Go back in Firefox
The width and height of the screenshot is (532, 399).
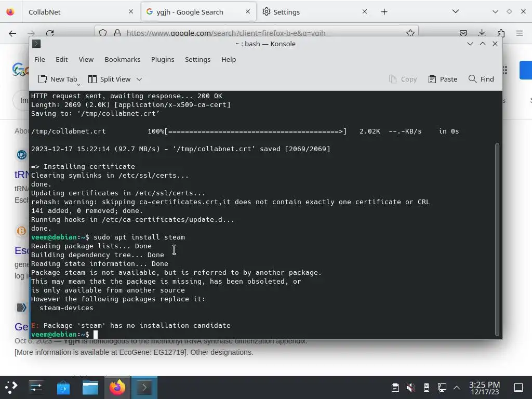[x=12, y=33]
